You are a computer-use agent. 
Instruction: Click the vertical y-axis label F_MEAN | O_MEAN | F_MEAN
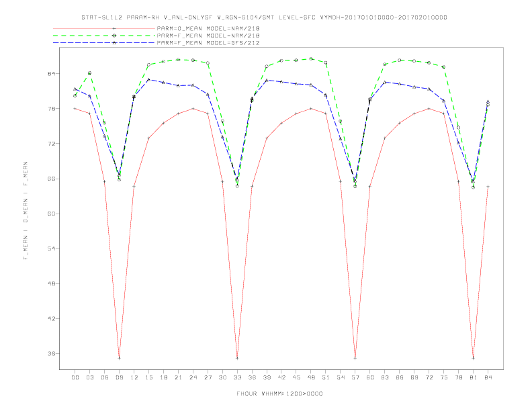click(x=26, y=211)
